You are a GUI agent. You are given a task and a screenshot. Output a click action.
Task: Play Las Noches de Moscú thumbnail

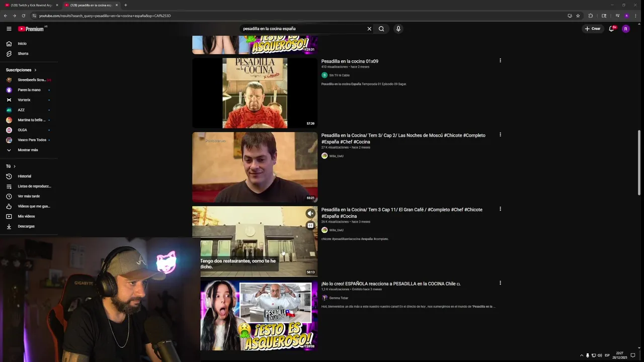(x=255, y=167)
